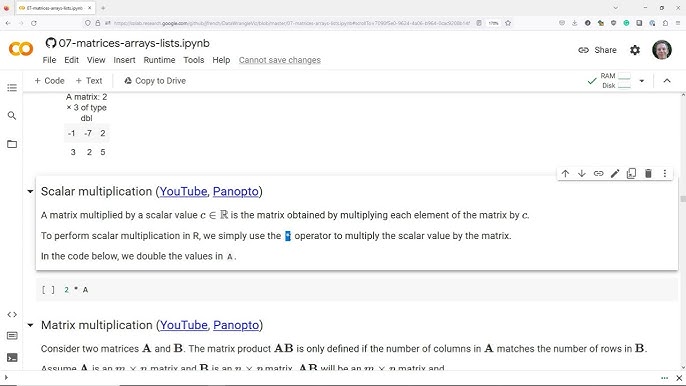Move cell up with the arrow icon

(x=565, y=173)
